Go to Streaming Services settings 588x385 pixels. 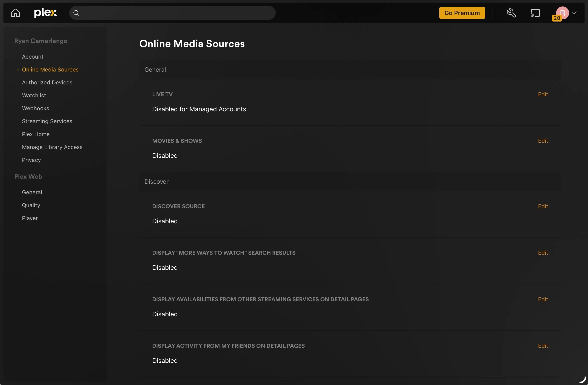[x=47, y=121]
